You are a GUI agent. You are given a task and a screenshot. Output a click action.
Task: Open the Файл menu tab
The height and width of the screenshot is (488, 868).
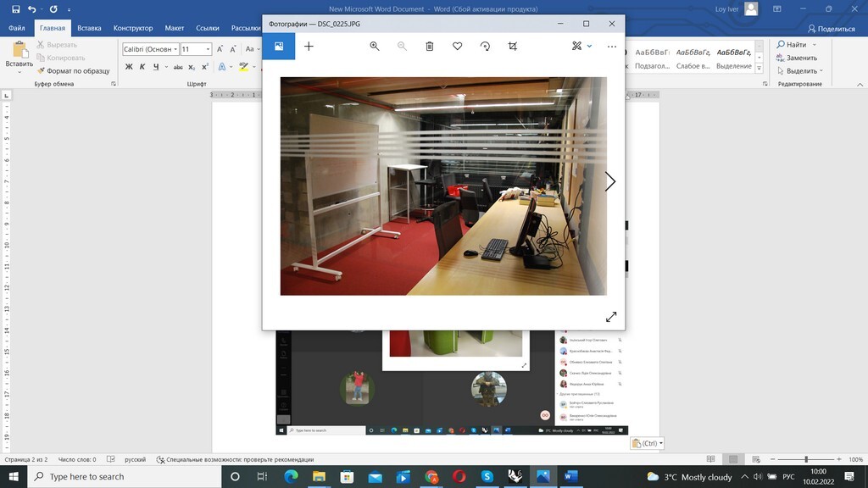[16, 28]
